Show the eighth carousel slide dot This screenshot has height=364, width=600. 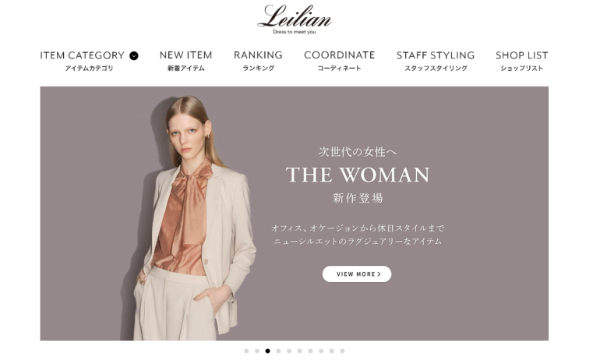tap(321, 351)
